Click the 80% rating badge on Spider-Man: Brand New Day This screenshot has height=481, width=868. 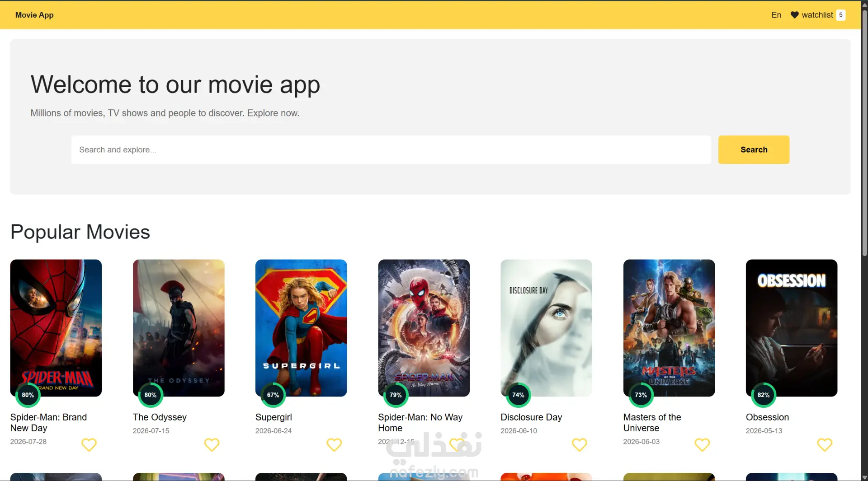click(x=28, y=395)
